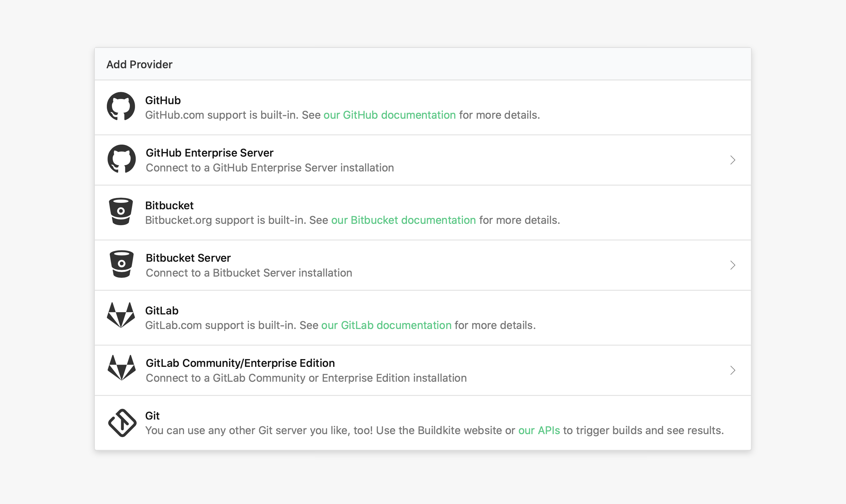Open the "our GitLab documentation" link
Viewport: 846px width, 504px height.
pos(386,325)
